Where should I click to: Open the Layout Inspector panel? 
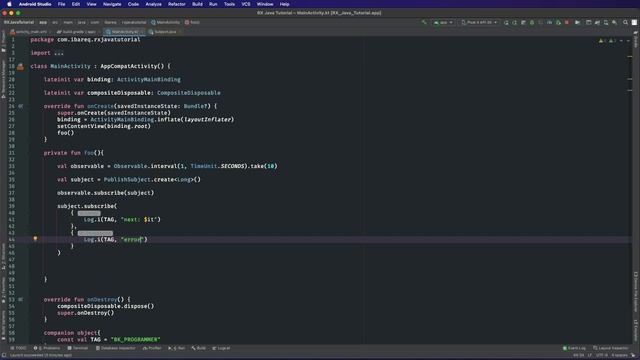(611, 348)
